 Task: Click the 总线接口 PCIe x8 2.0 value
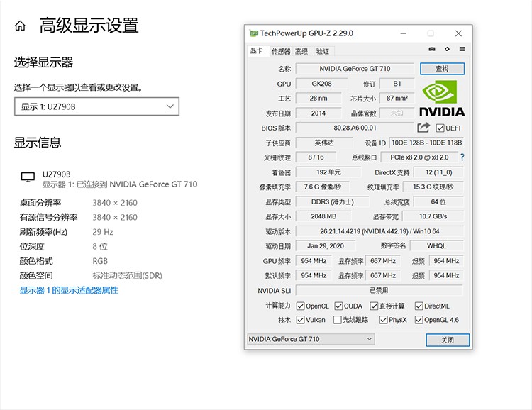[419, 157]
